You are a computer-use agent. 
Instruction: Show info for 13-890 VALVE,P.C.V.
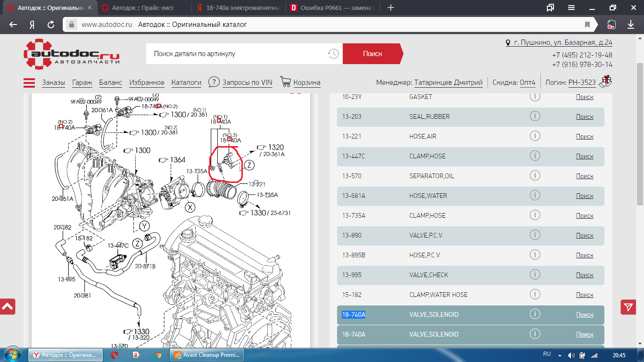pyautogui.click(x=535, y=235)
